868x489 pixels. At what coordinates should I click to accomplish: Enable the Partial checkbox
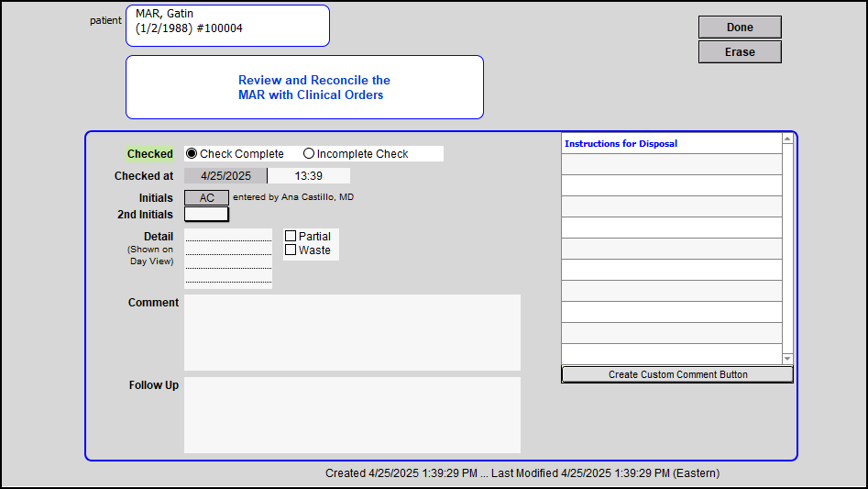click(291, 237)
